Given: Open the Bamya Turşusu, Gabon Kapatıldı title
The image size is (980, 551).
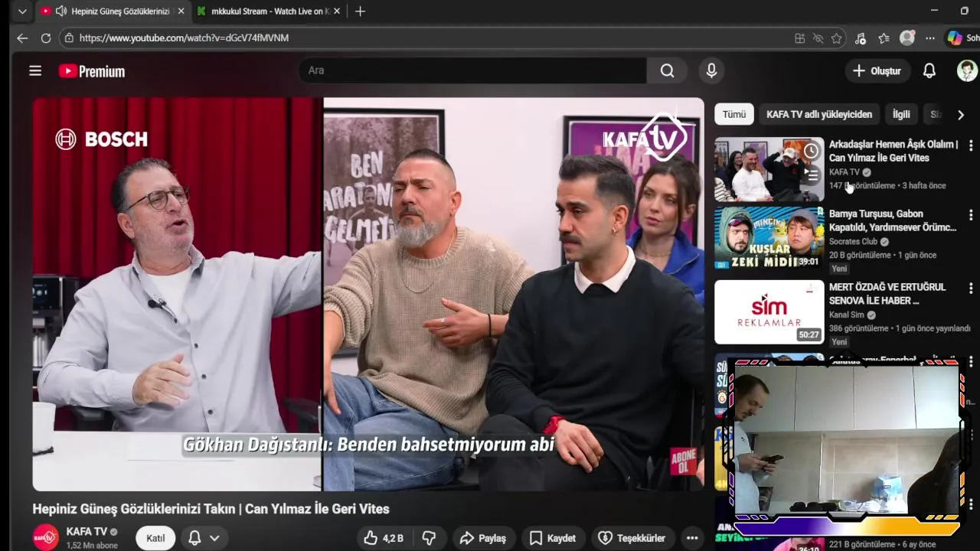Looking at the screenshot, I should click(x=893, y=220).
